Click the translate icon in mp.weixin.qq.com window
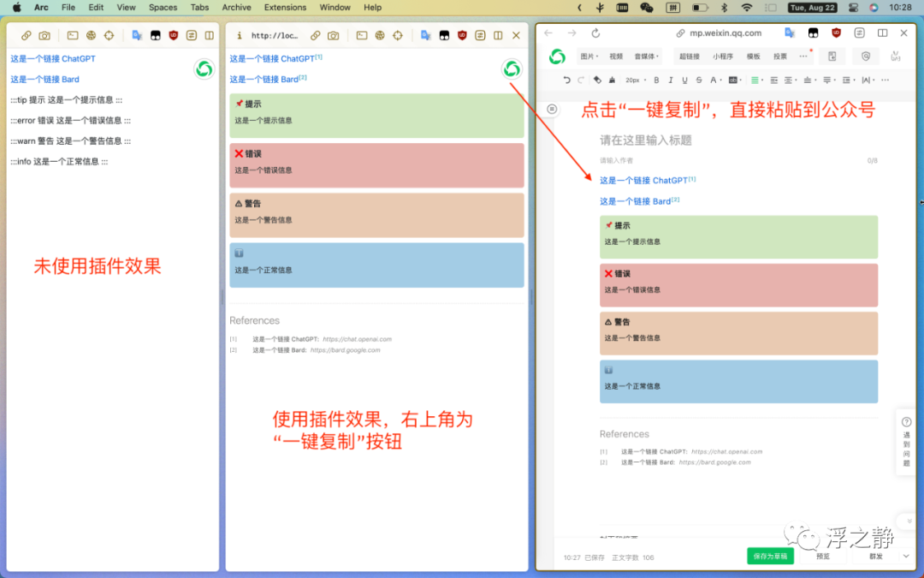 (790, 33)
